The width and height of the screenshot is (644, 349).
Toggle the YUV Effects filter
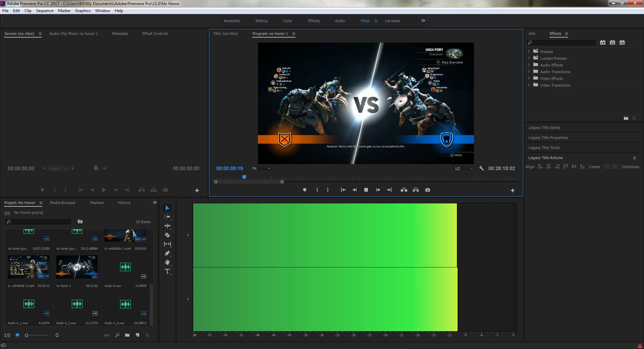pyautogui.click(x=622, y=43)
